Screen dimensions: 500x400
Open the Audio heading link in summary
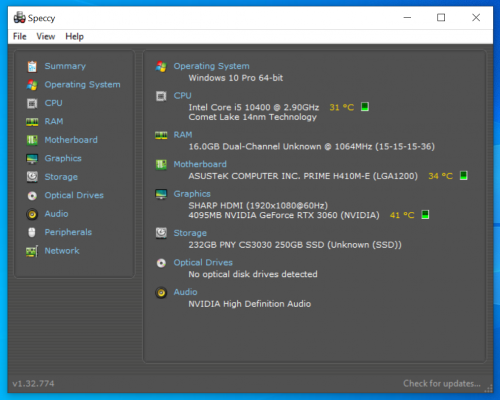coord(185,292)
